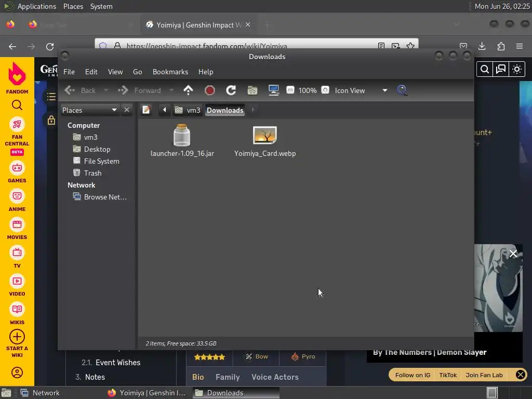Open Video in Fandom sidebar
The height and width of the screenshot is (399, 532).
(17, 286)
